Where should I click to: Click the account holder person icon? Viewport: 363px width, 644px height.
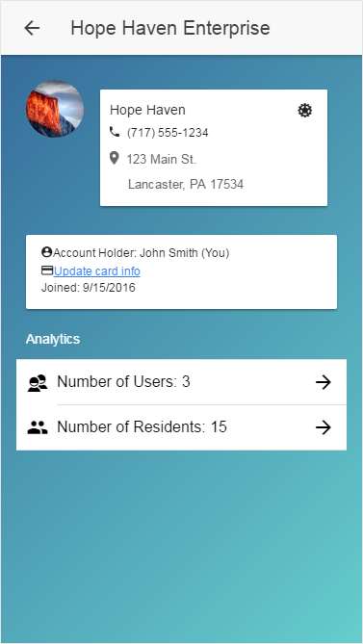coord(47,251)
